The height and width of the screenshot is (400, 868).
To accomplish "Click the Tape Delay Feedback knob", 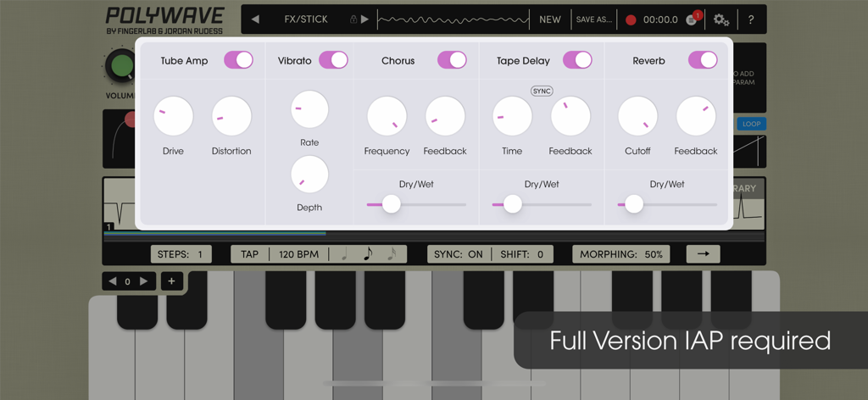I will tap(570, 116).
